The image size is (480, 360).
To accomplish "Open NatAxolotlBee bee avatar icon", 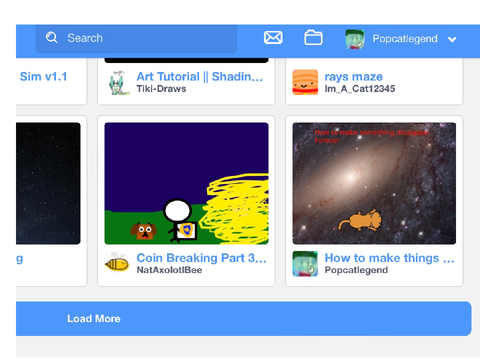I will point(117,263).
